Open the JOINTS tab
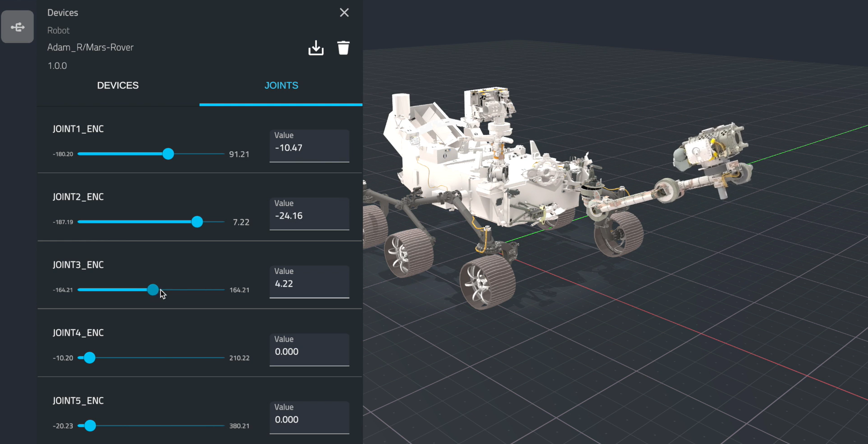This screenshot has height=444, width=868. (281, 86)
